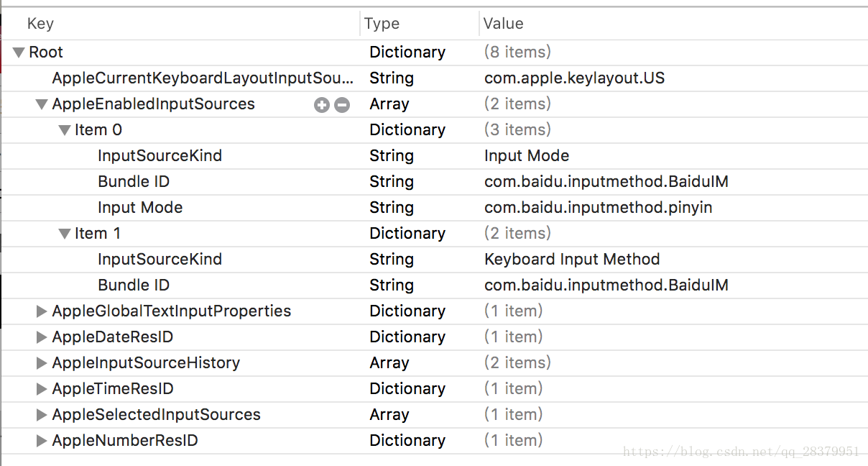Select the Input Mode key row
The image size is (868, 466).
(140, 207)
